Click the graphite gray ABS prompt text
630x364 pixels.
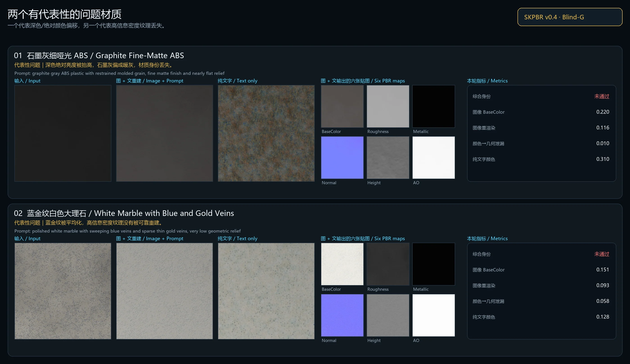(119, 73)
